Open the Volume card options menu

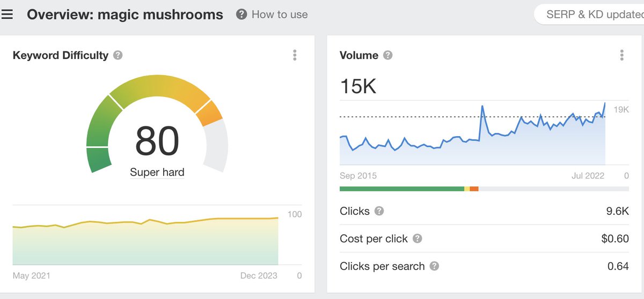[x=621, y=55]
